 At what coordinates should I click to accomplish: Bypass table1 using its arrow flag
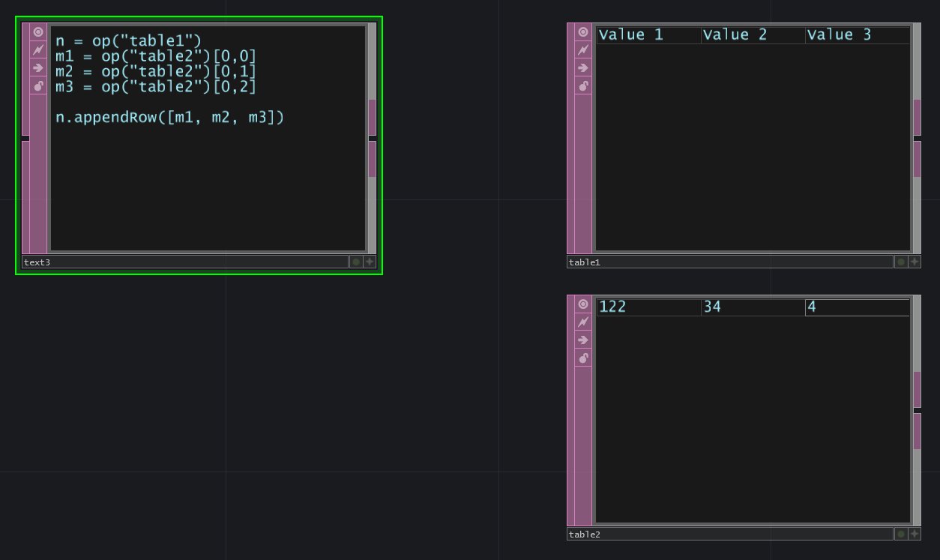click(x=583, y=67)
